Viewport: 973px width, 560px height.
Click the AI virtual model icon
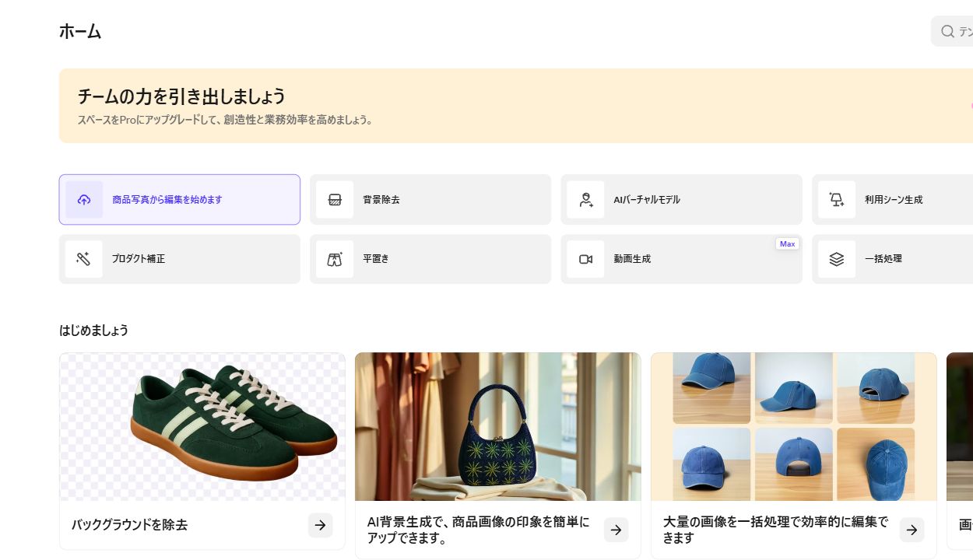[x=585, y=200]
